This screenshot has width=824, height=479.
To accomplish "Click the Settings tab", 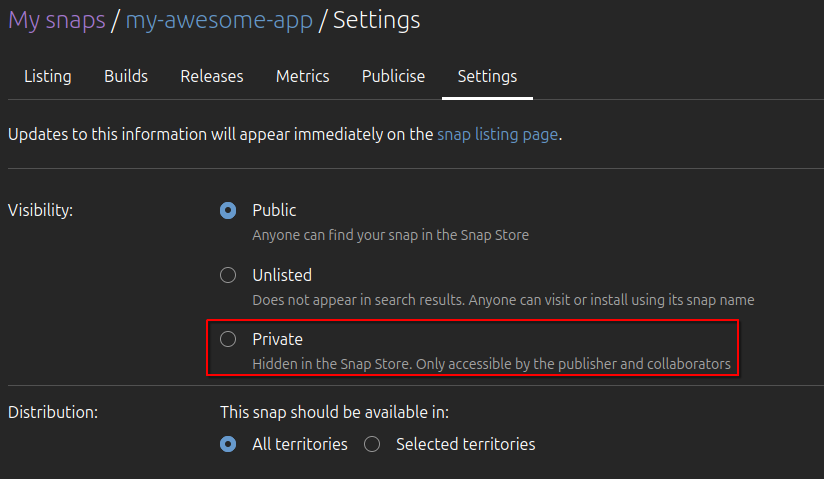I will pos(487,76).
